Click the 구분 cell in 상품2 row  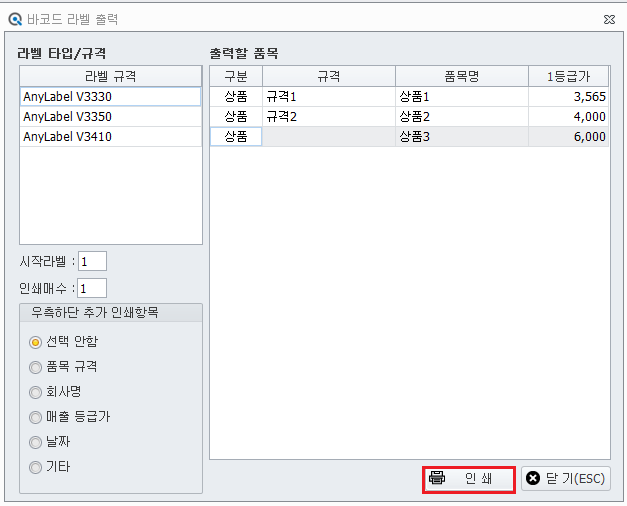(x=236, y=116)
